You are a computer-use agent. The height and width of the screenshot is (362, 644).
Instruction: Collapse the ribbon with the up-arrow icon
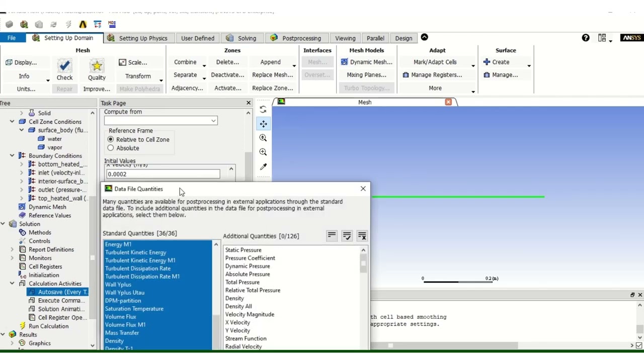[x=424, y=37]
